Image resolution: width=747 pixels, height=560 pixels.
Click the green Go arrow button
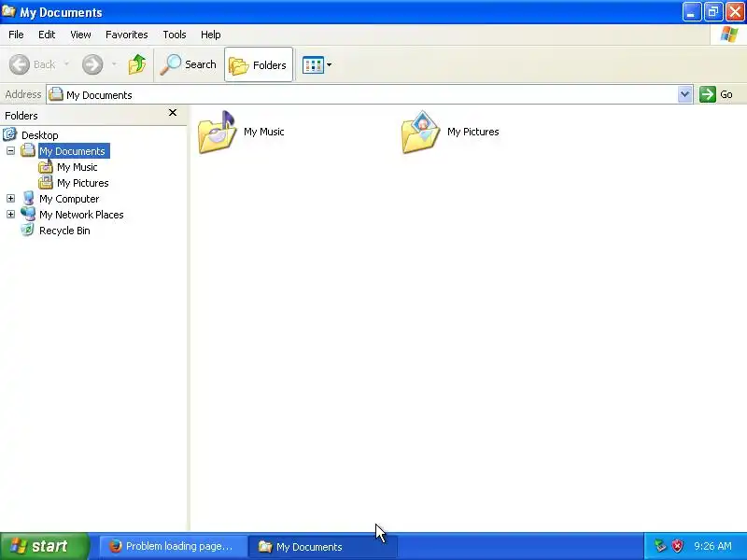click(x=708, y=94)
